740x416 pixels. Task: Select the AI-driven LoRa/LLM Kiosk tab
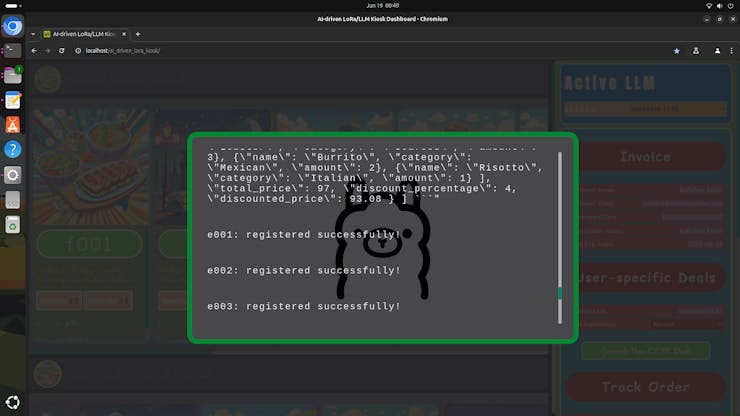(84, 34)
